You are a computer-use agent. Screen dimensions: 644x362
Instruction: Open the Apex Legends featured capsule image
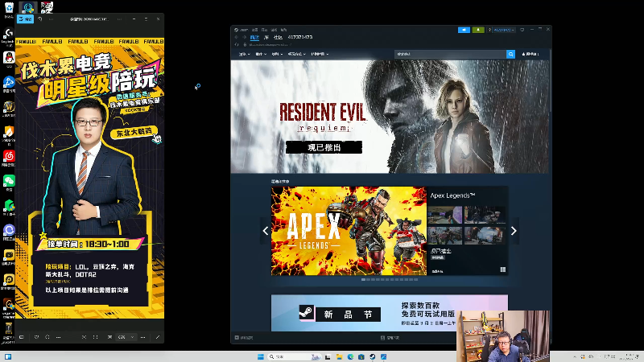pos(349,231)
